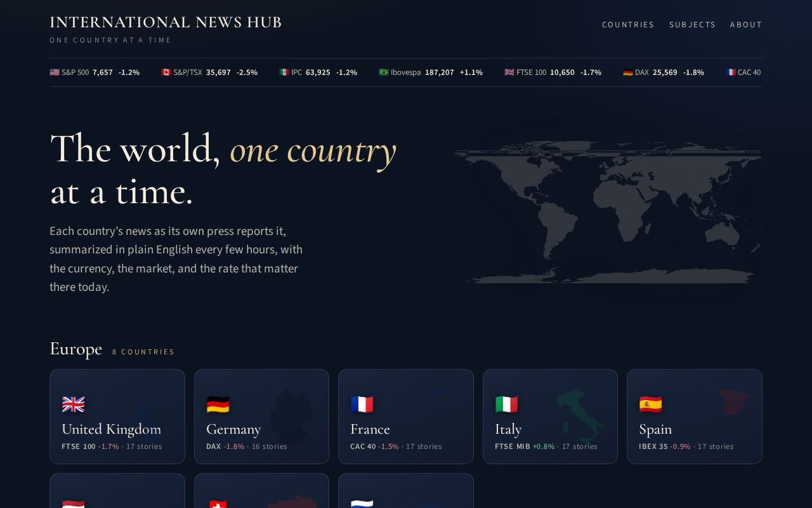Open the About nav menu item
This screenshot has width=812, height=508.
(746, 25)
